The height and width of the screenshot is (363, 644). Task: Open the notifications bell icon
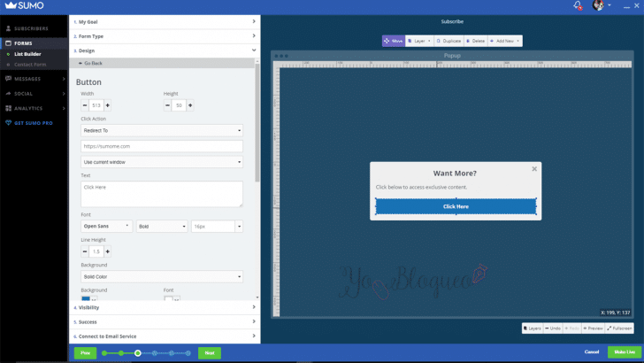(x=578, y=5)
